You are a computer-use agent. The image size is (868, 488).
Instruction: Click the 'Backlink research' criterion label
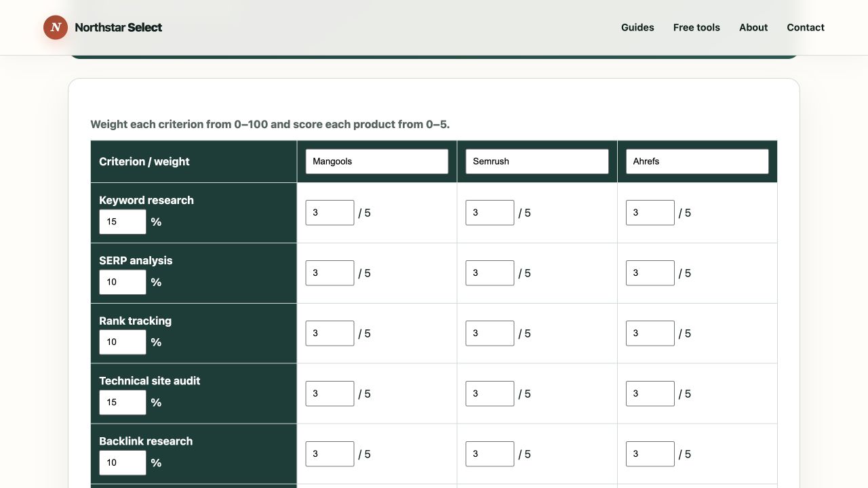(x=146, y=441)
